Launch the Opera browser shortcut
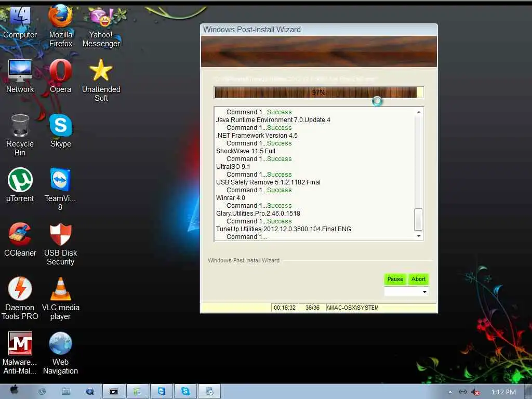Image resolution: width=532 pixels, height=399 pixels. point(61,76)
